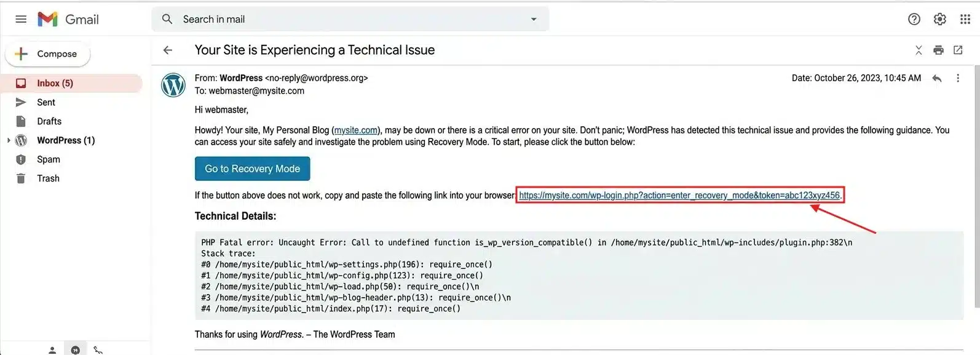Image resolution: width=980 pixels, height=355 pixels.
Task: Click the Search in mail field
Action: pos(350,19)
